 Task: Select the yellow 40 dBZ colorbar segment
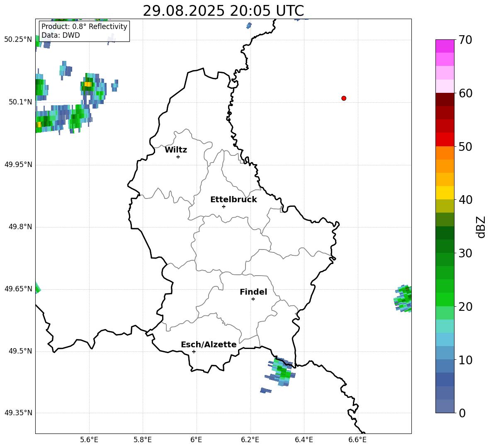(445, 193)
